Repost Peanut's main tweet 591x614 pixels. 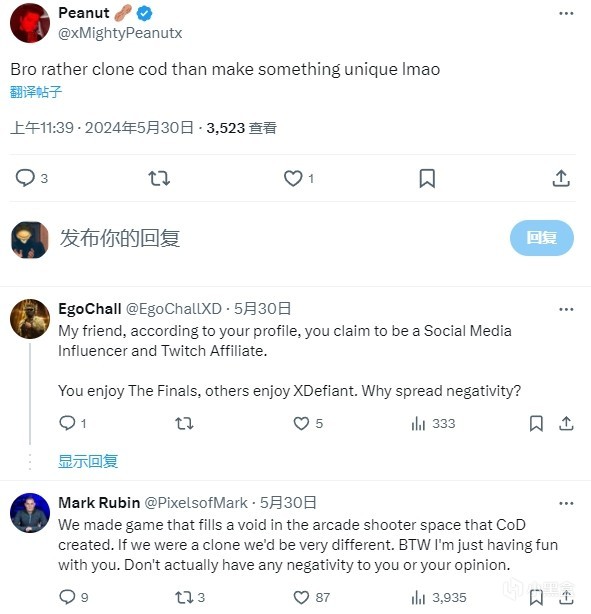click(159, 179)
